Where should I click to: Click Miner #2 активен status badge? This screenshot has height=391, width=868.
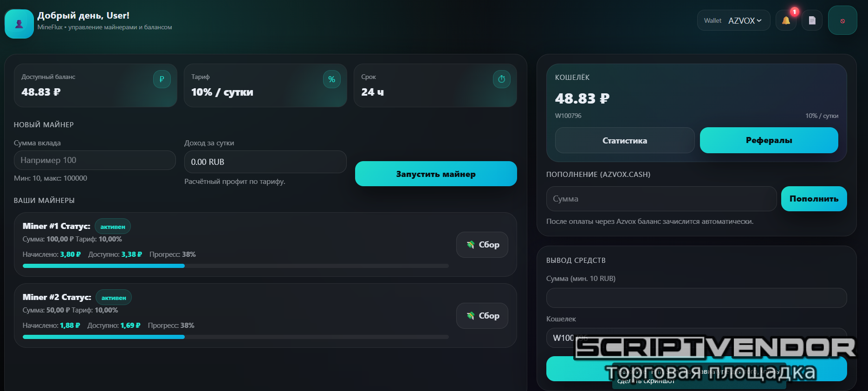coord(114,298)
